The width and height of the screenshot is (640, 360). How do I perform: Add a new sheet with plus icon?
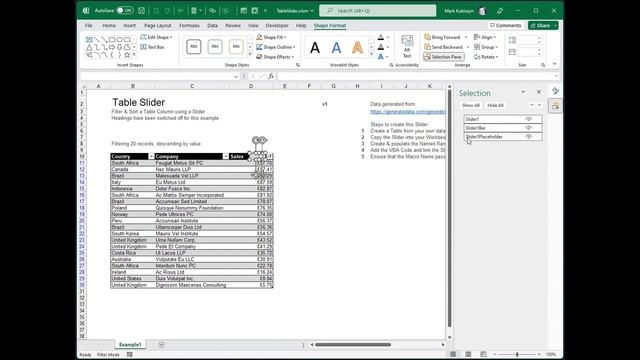click(161, 345)
